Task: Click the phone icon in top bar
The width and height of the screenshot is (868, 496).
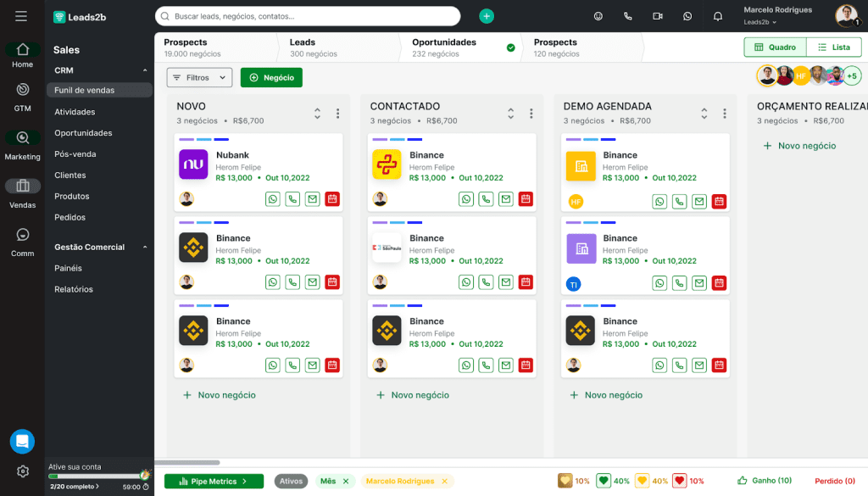Action: (628, 16)
